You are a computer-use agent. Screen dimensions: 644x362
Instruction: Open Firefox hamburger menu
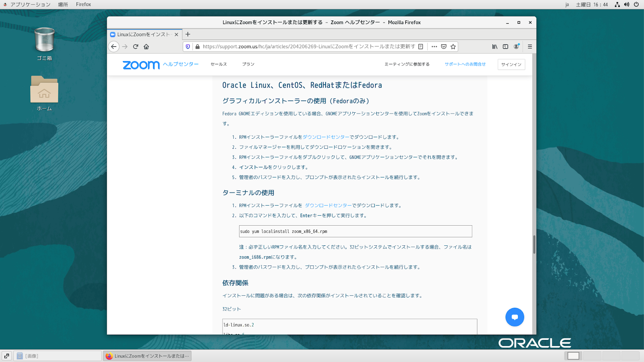pyautogui.click(x=530, y=47)
